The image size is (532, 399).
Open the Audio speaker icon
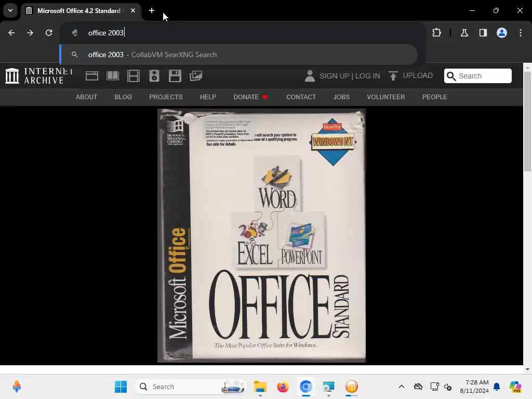(x=154, y=76)
